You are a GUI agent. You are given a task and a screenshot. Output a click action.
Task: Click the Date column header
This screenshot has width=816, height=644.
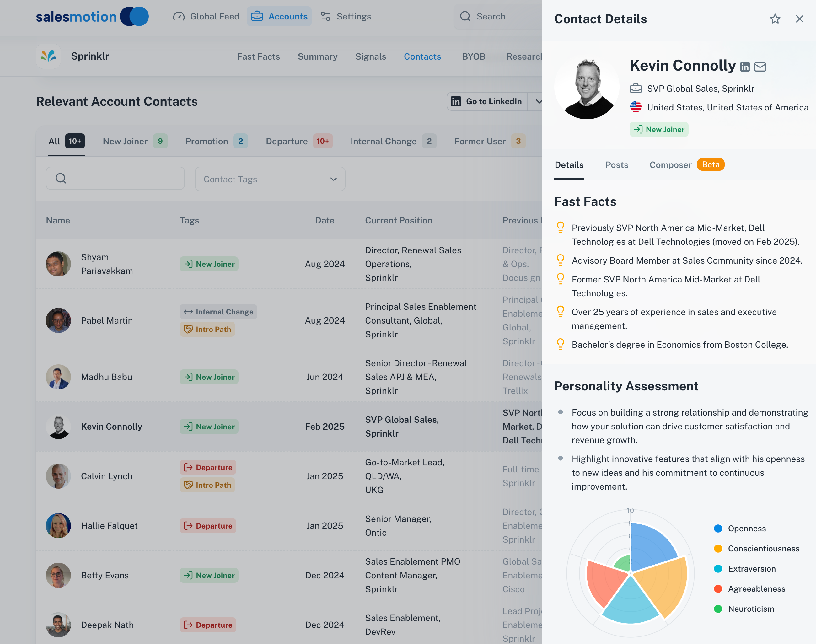325,221
